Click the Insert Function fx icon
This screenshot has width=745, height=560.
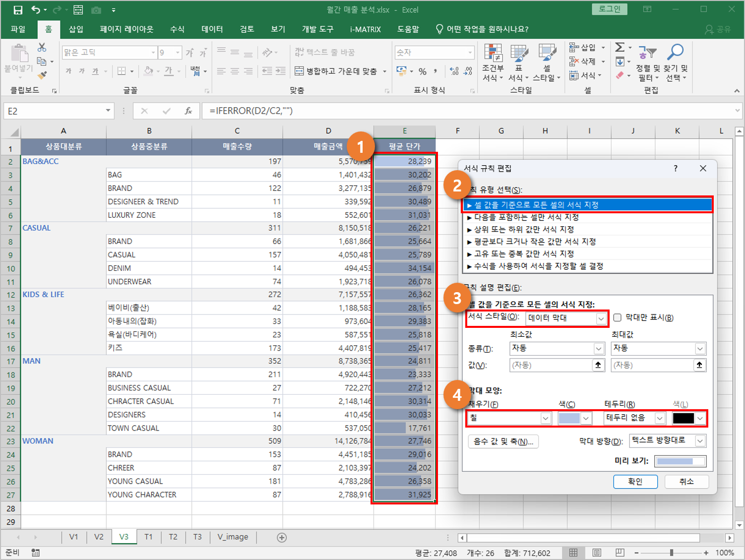(x=188, y=111)
